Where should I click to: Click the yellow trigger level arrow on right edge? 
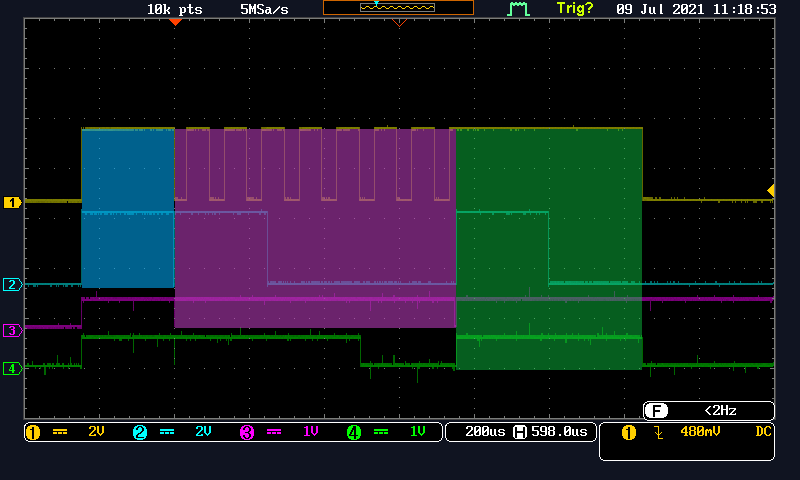771,190
